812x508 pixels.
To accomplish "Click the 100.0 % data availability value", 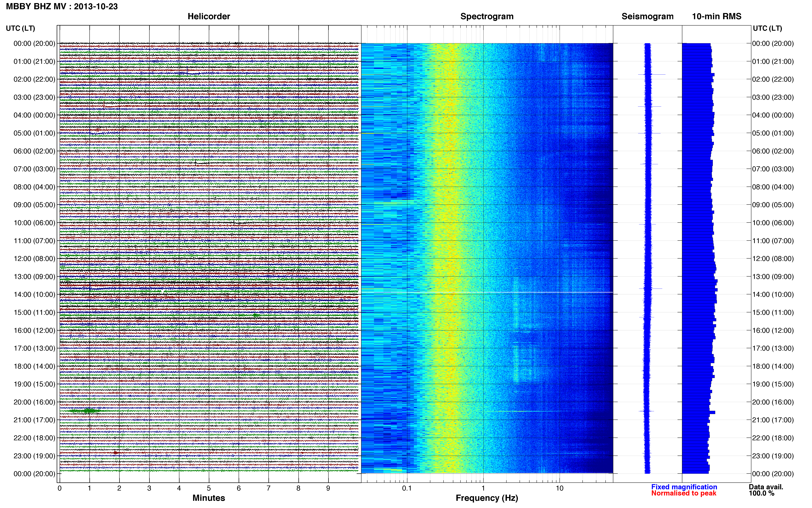I will point(762,493).
